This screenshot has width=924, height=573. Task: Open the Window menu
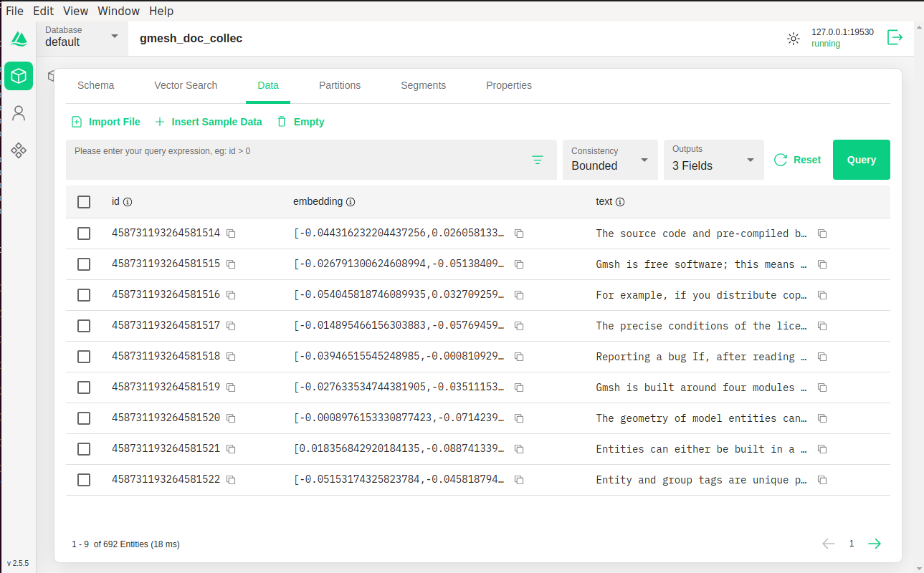click(x=119, y=11)
